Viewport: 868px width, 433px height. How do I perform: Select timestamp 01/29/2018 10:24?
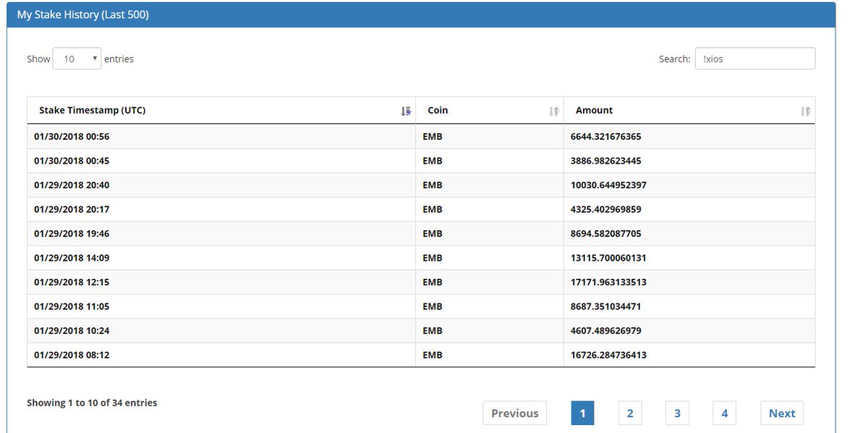pos(72,330)
